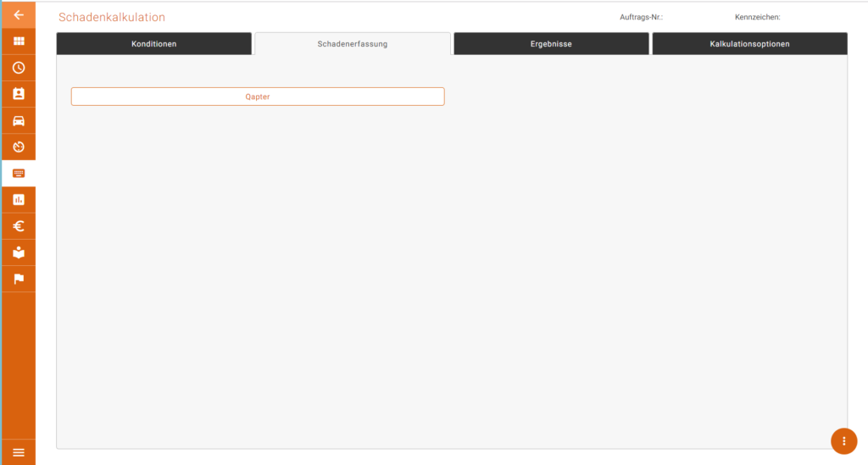This screenshot has width=868, height=465.
Task: Open the bar chart icon in sidebar
Action: click(x=19, y=200)
